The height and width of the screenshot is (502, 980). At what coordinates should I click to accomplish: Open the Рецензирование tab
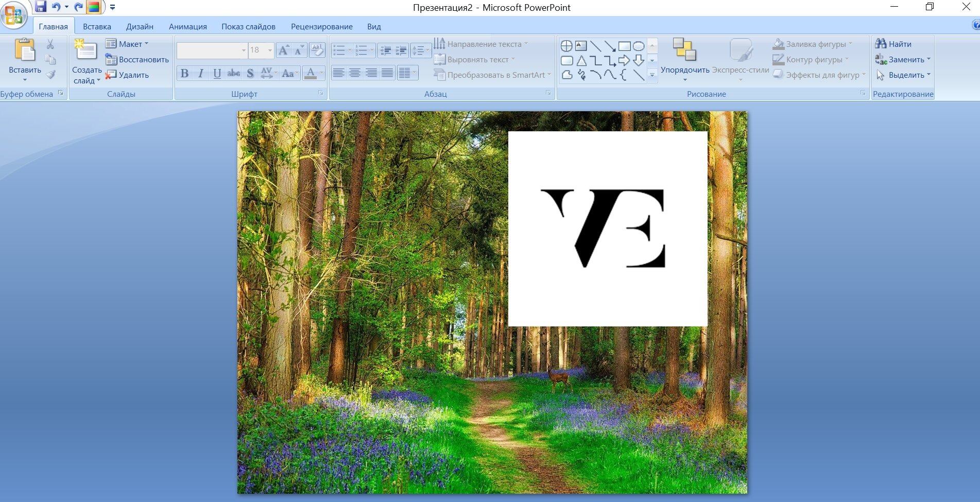point(322,26)
